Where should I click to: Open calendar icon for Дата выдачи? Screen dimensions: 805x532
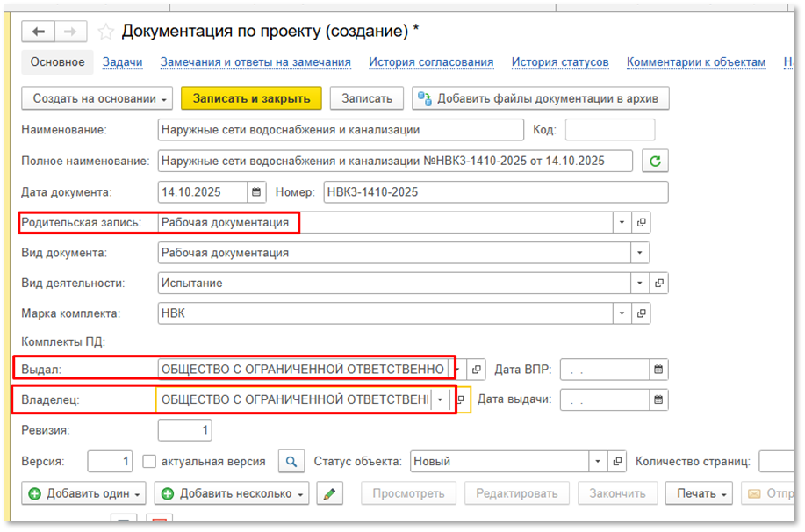point(658,399)
